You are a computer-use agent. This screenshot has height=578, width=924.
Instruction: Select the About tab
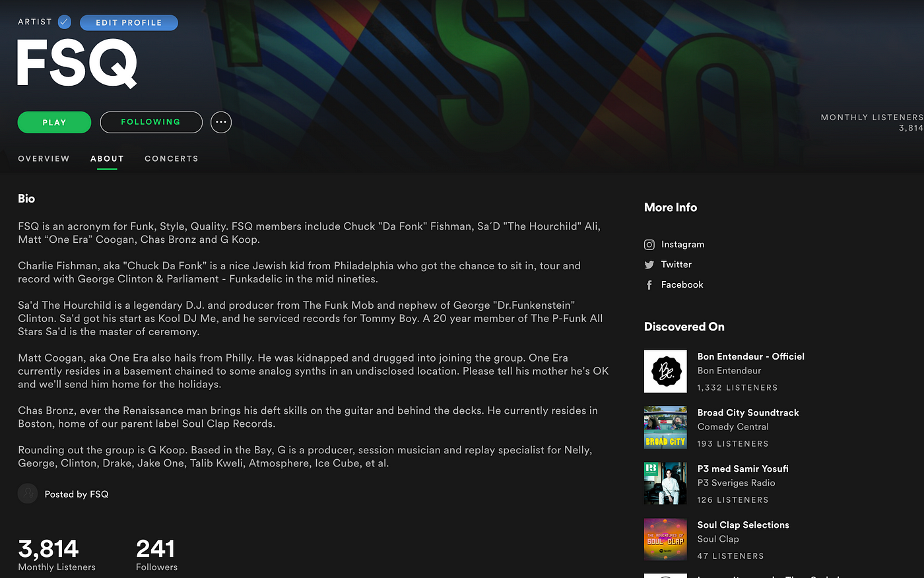(107, 158)
